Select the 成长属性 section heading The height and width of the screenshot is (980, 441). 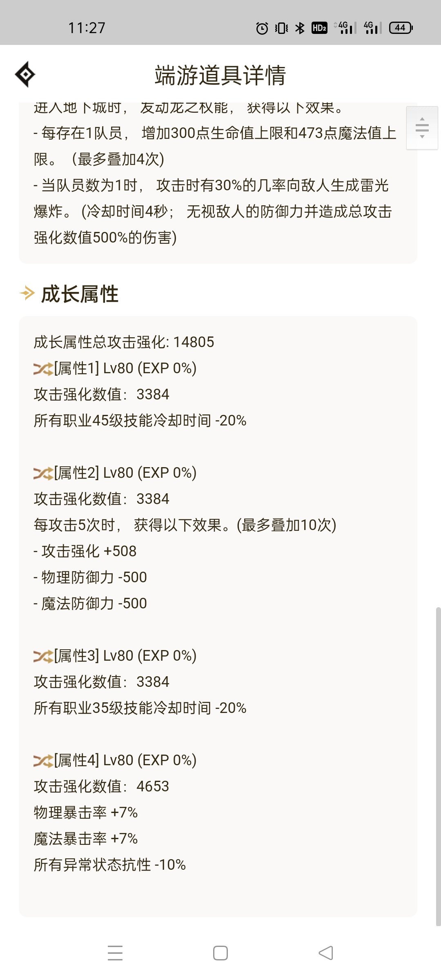pos(80,294)
